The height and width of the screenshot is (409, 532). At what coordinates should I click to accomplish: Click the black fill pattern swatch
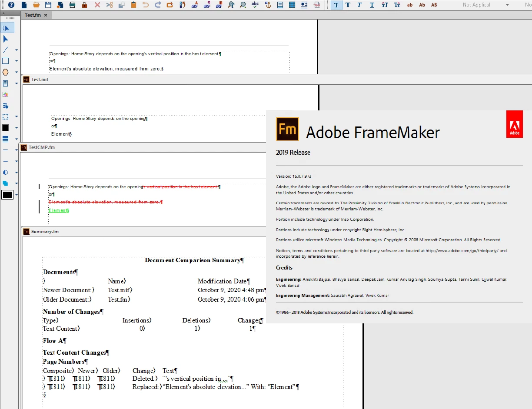[6, 128]
